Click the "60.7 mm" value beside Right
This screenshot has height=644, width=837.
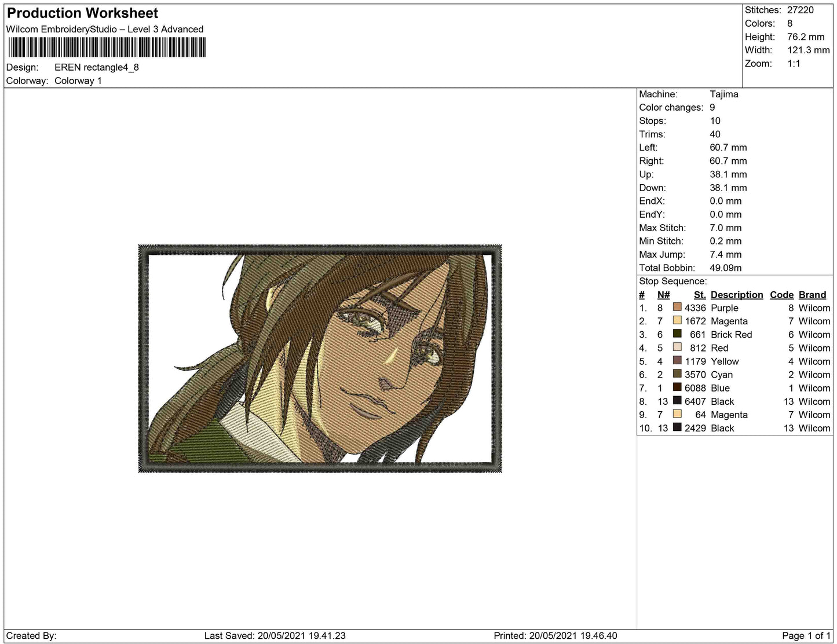[x=729, y=160]
